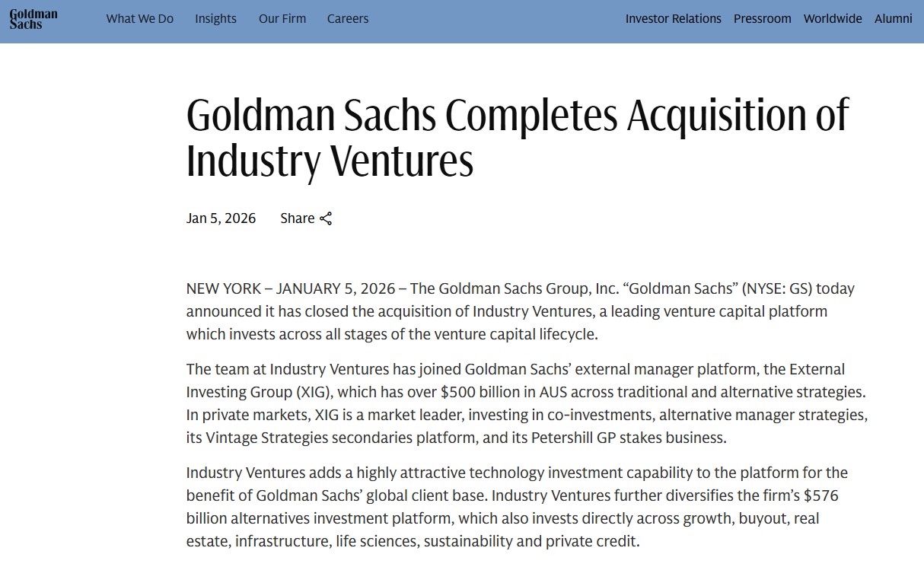Click the NEW YORK – JANUARY 5, 2026 dateline
The width and height of the screenshot is (924, 567).
point(291,289)
